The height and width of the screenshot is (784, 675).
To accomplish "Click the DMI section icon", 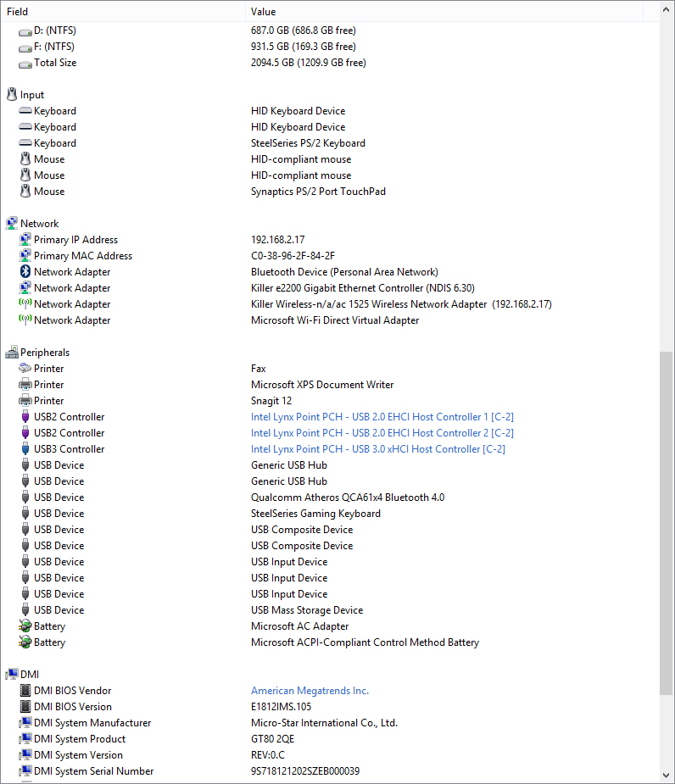I will coord(12,675).
